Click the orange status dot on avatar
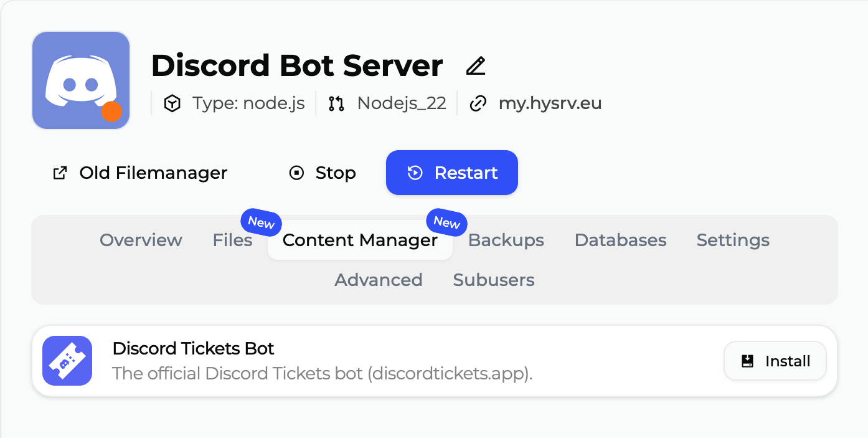This screenshot has height=438, width=868. coord(111,112)
